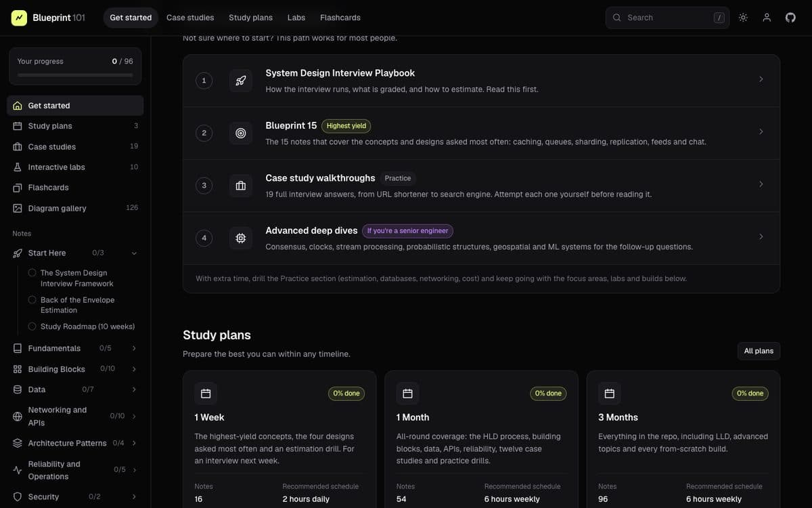
Task: Mark Back of the Envelope Estimation complete
Action: (x=32, y=300)
